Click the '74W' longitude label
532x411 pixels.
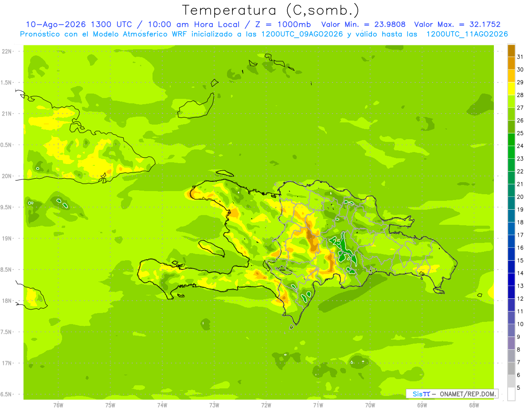pos(162,405)
